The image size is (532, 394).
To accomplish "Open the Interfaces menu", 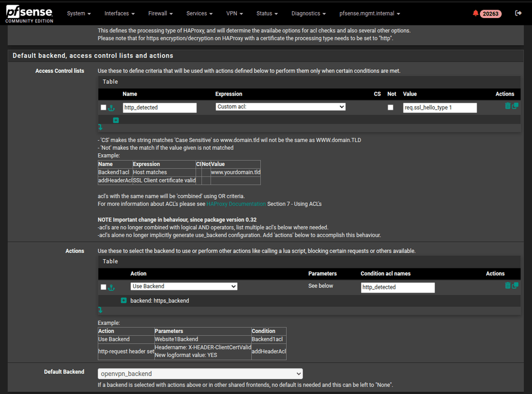I will [x=119, y=14].
